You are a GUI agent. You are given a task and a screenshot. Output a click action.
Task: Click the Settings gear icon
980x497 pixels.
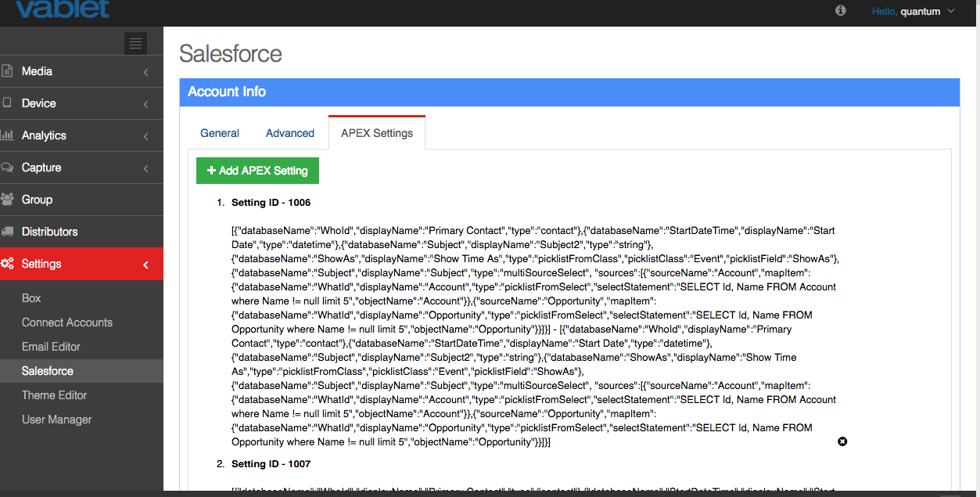click(9, 264)
